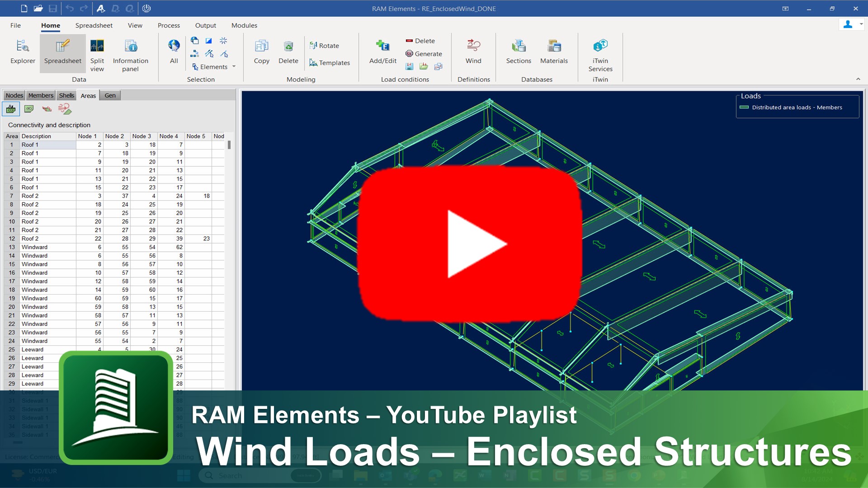Viewport: 868px width, 488px height.
Task: Generate load conditions
Action: coord(424,54)
